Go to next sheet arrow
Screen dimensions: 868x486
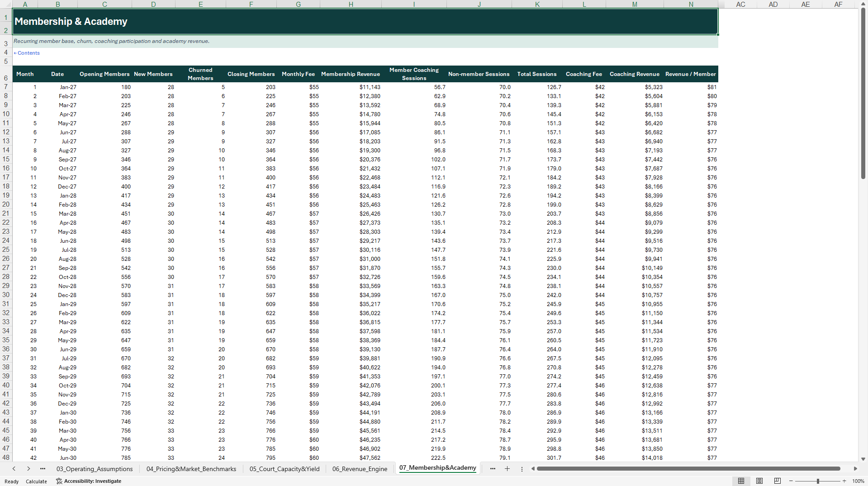28,469
